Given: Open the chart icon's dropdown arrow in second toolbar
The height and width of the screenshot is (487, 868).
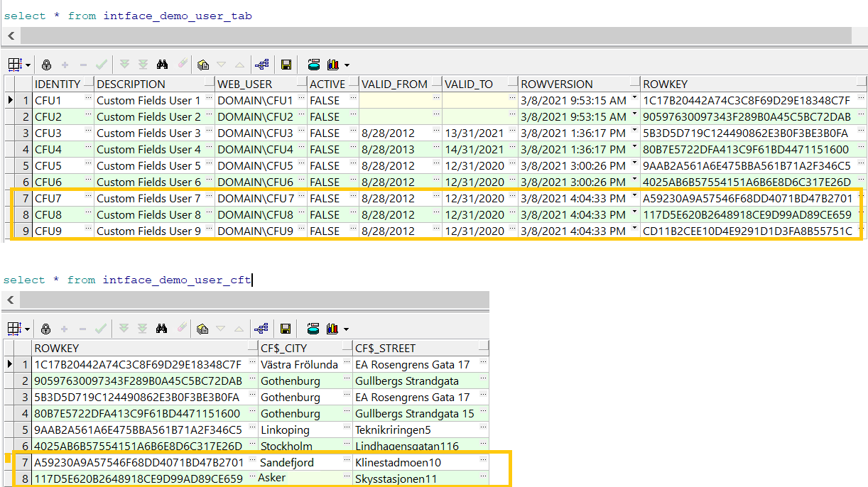Looking at the screenshot, I should [345, 328].
